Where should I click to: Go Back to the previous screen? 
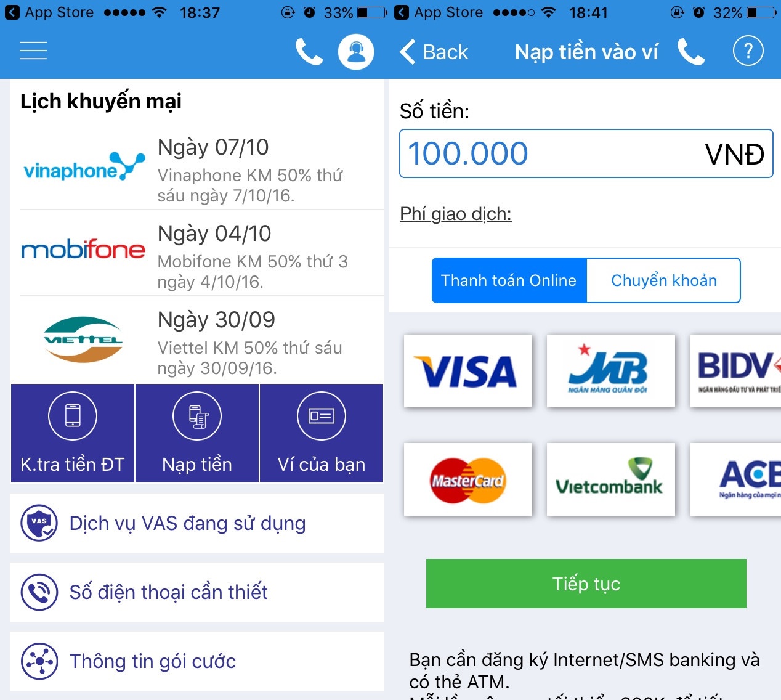[434, 52]
